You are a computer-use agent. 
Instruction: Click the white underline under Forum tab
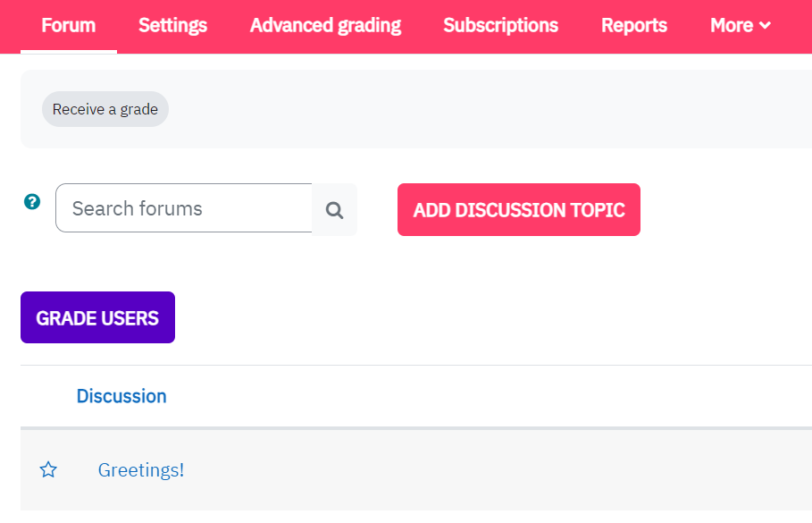(69, 51)
